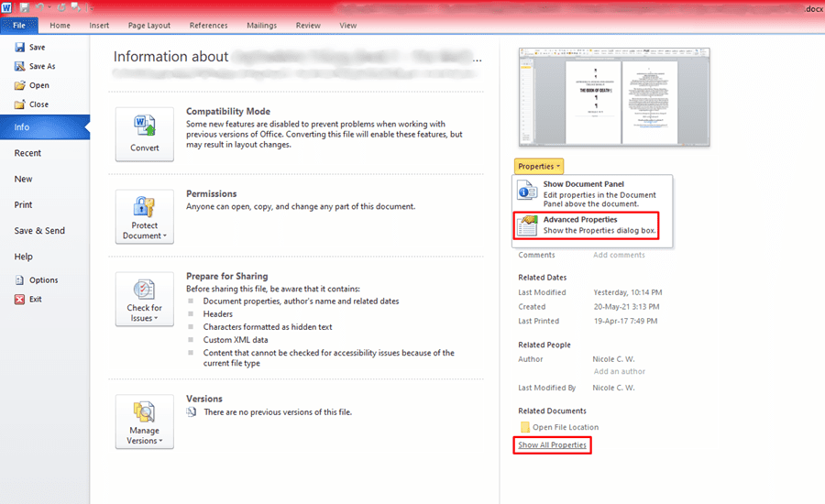Click the Add an author field
This screenshot has width=825, height=504.
click(620, 371)
